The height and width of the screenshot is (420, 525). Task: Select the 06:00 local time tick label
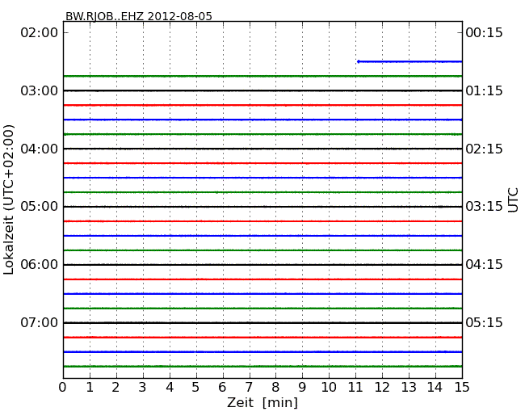(40, 265)
